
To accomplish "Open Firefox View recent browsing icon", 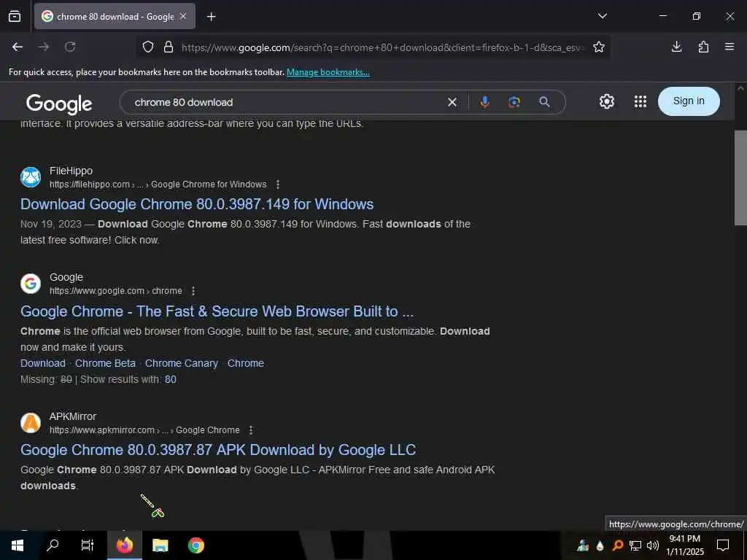I will 15,17.
